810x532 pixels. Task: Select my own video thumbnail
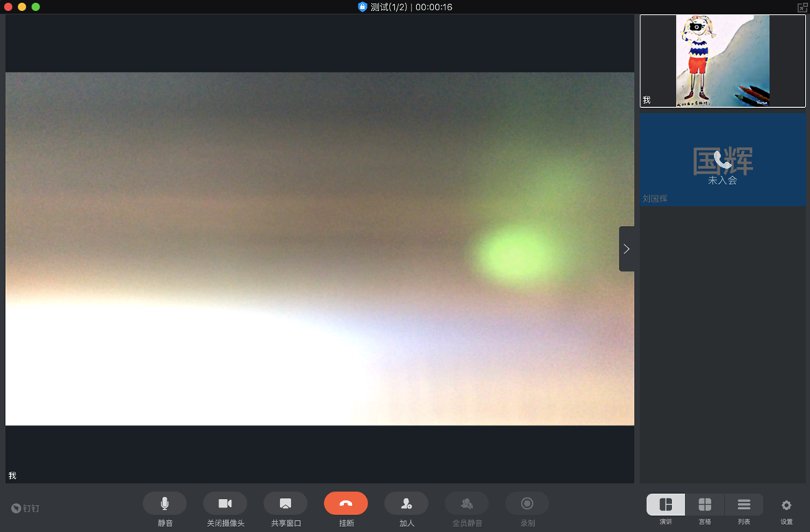pos(722,61)
